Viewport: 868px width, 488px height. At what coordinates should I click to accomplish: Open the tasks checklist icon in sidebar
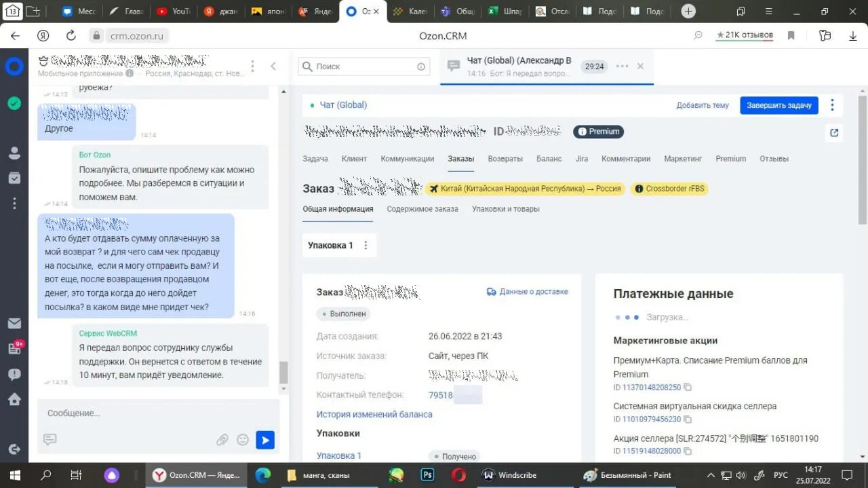pos(14,178)
